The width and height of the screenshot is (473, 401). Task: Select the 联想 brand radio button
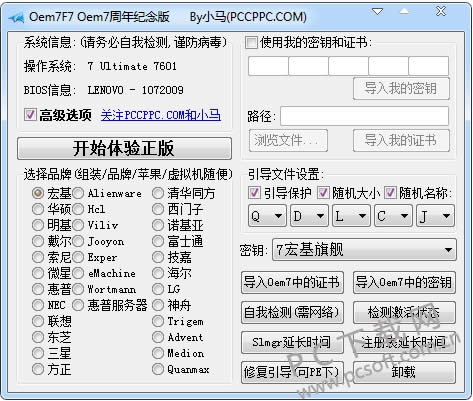click(38, 321)
